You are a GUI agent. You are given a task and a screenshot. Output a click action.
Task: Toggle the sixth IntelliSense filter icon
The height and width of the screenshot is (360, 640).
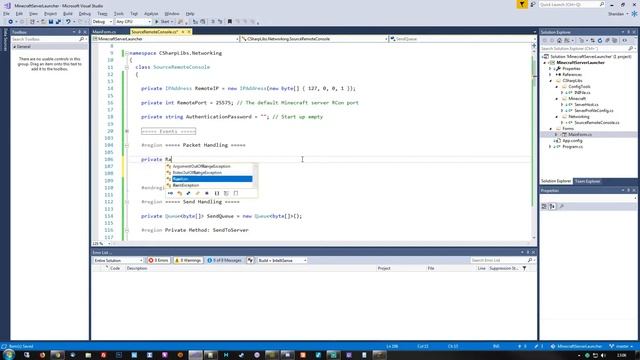(217, 193)
